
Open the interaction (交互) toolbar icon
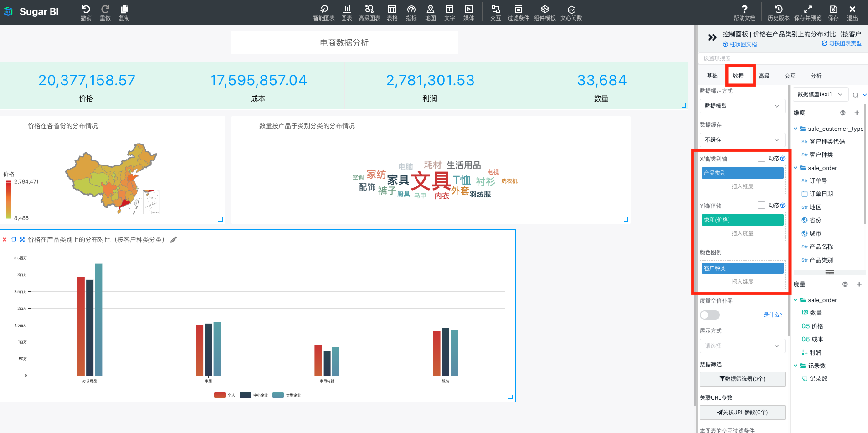tap(496, 9)
